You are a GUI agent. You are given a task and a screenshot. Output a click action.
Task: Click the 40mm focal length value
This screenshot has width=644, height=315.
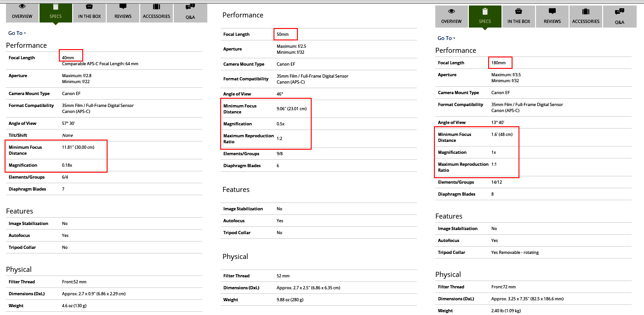68,58
